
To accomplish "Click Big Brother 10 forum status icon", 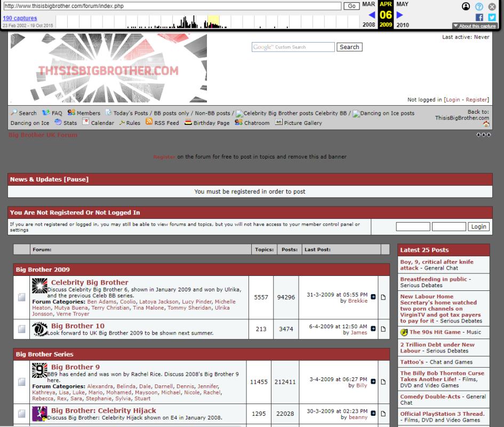I will pos(21,329).
